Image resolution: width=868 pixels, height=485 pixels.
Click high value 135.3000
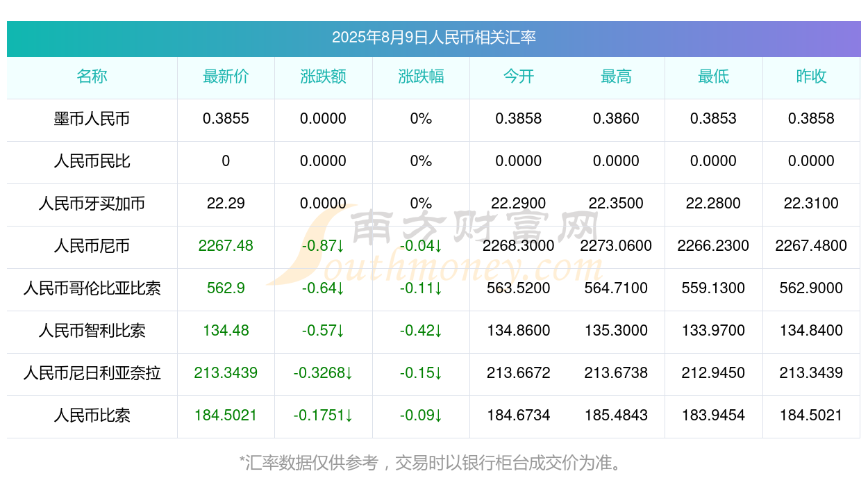point(616,331)
